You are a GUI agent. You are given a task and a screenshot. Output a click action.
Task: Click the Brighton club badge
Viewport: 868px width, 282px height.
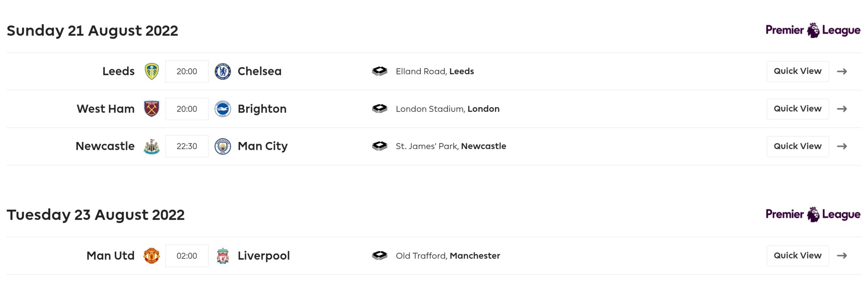(x=223, y=109)
